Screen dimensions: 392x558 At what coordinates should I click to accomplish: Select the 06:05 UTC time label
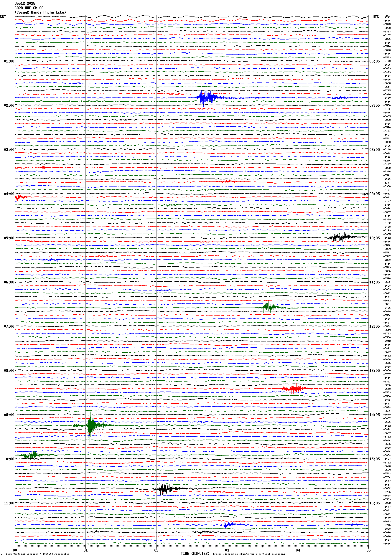(x=375, y=61)
